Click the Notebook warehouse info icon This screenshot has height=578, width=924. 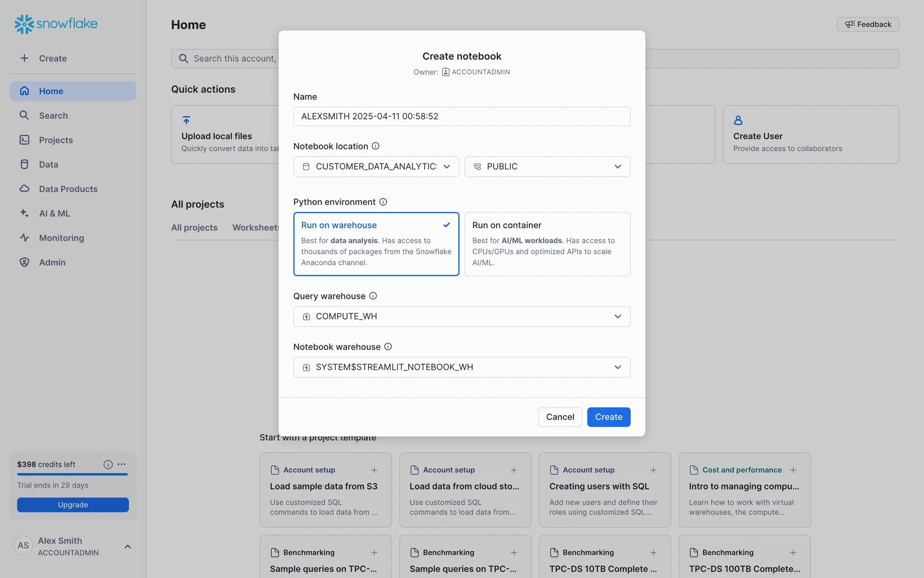click(x=388, y=347)
